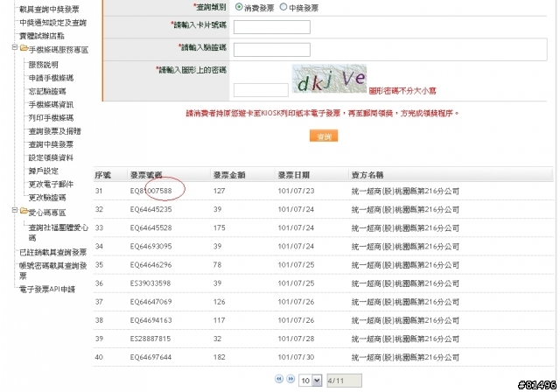Click invoice number ES28887815
Screen dimensions: 560x392
point(150,339)
